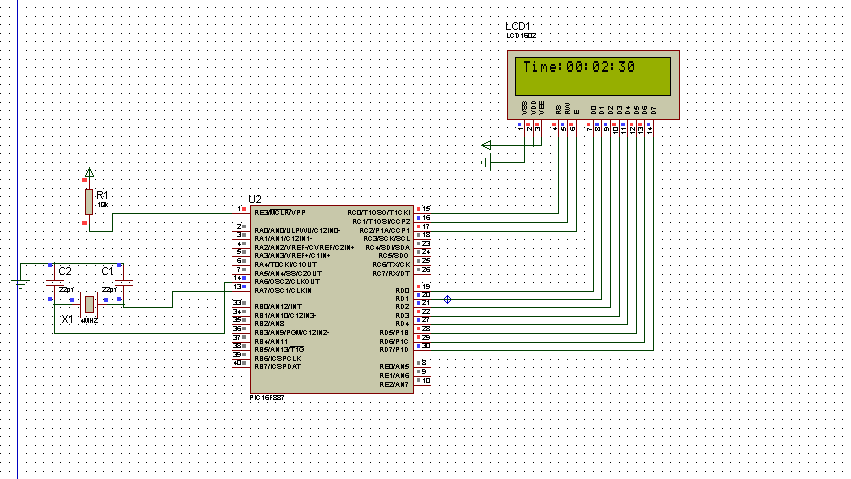851x479 pixels.
Task: Click the LCD screen showing Time:00:02:30
Action: click(593, 76)
